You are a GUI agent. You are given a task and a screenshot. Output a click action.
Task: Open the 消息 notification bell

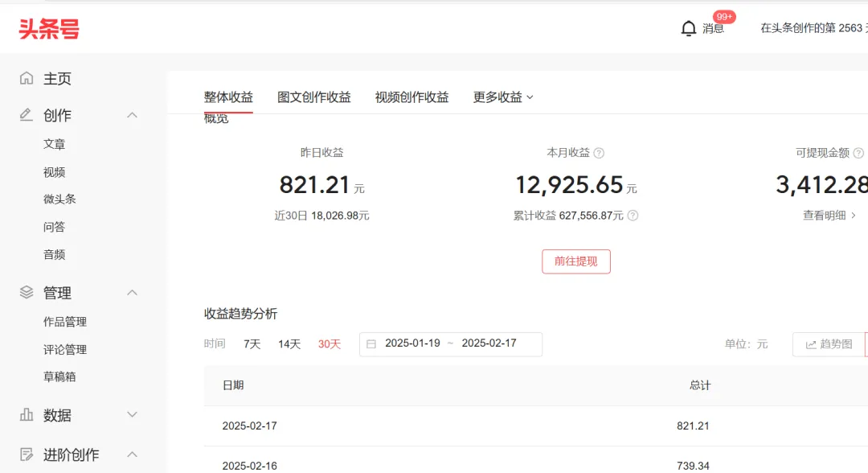[689, 28]
